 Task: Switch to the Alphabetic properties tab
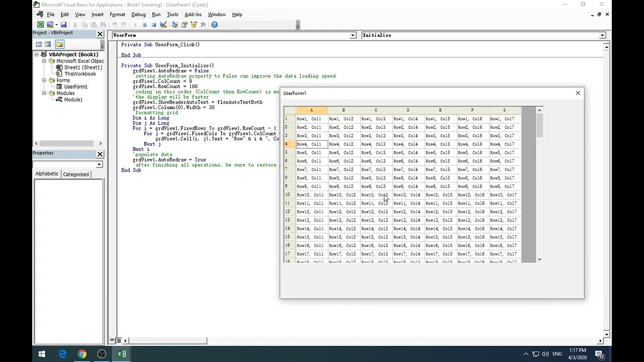[x=47, y=174]
